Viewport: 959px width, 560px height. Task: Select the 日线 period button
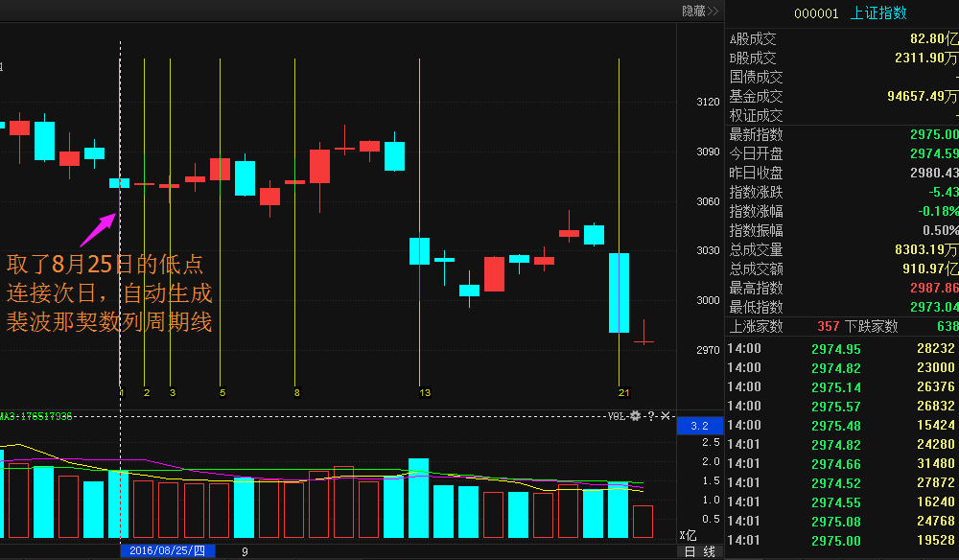point(700,552)
